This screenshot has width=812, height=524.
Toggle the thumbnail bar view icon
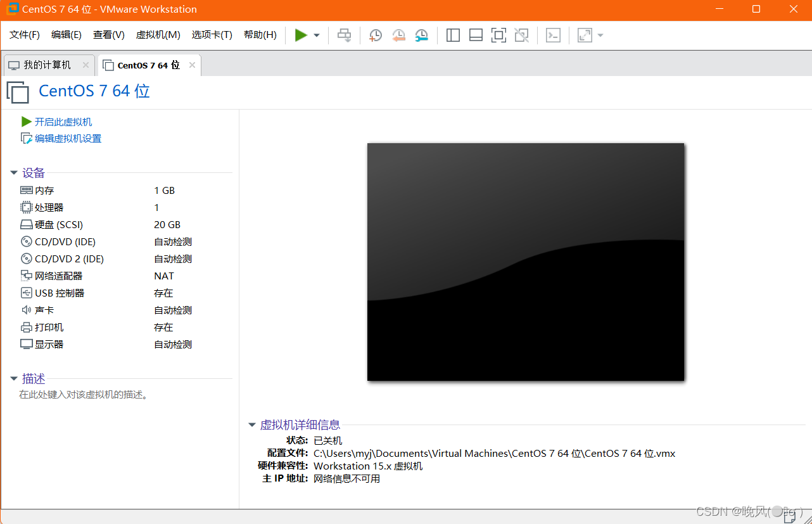(476, 35)
